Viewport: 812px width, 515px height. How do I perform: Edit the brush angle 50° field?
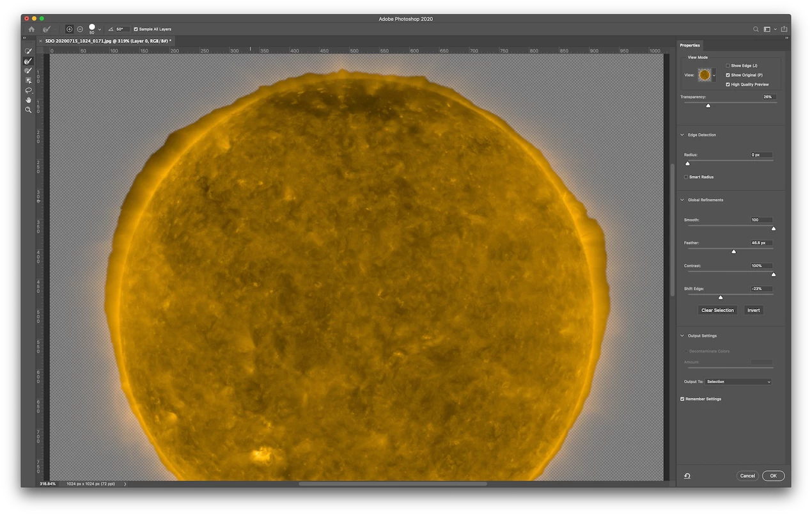tap(123, 29)
